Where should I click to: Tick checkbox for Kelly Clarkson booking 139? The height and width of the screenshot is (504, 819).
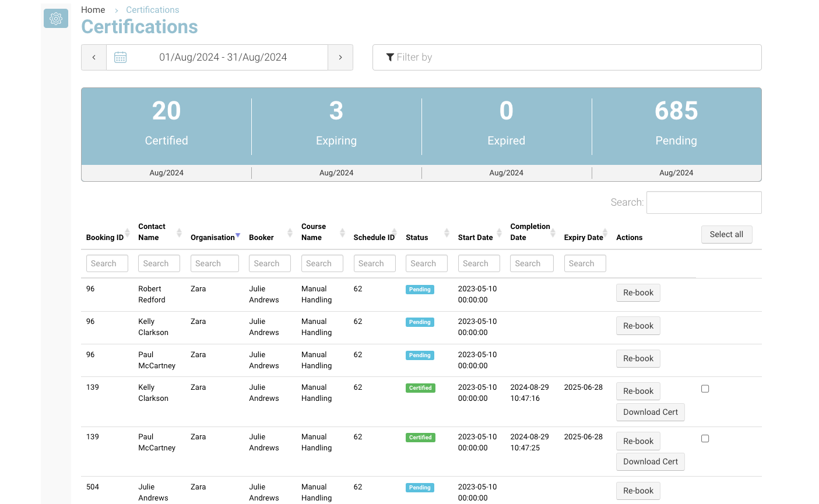tap(705, 389)
